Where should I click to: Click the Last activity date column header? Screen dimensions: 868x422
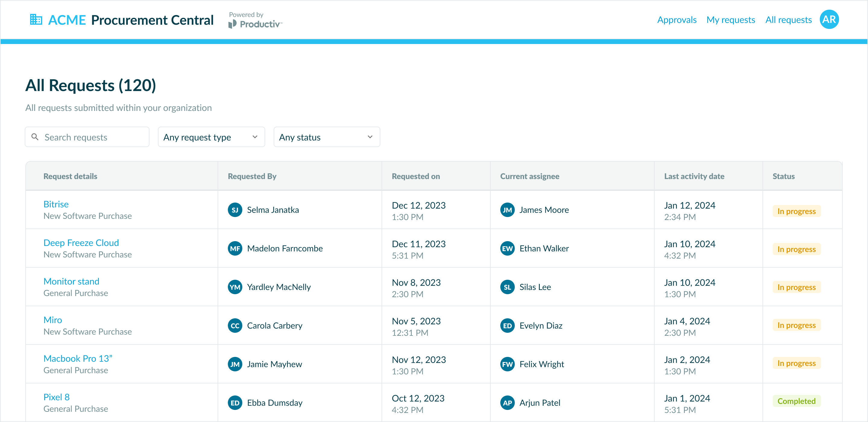tap(694, 176)
